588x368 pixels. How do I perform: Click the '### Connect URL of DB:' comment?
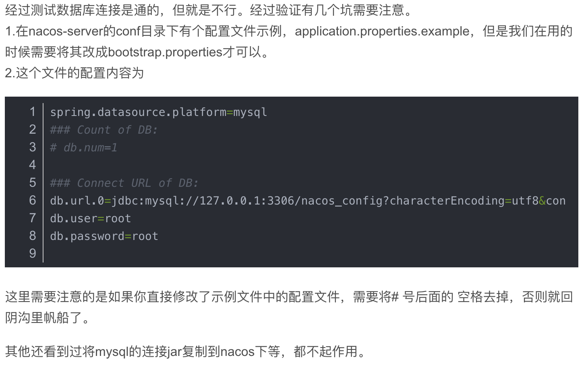point(124,183)
